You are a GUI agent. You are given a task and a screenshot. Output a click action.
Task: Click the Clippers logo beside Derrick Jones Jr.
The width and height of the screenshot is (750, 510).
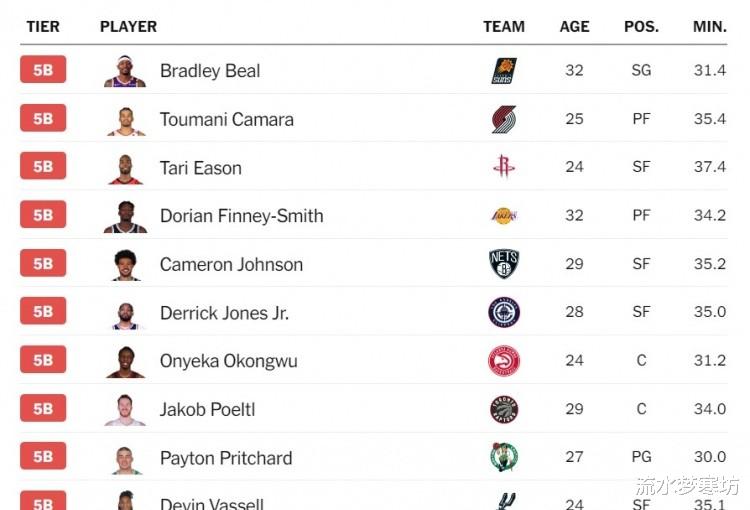coord(504,312)
